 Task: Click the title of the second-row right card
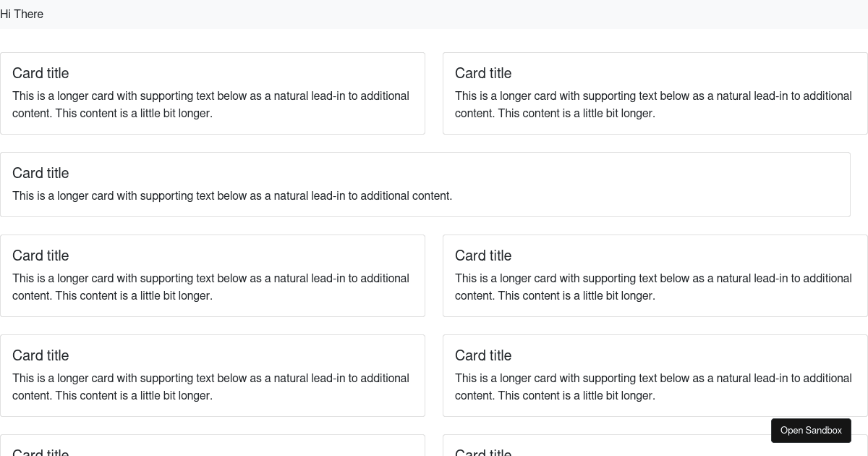click(482, 256)
